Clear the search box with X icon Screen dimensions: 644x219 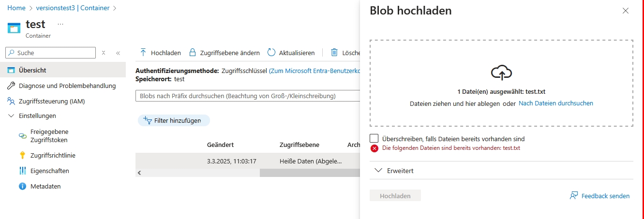coord(104,53)
